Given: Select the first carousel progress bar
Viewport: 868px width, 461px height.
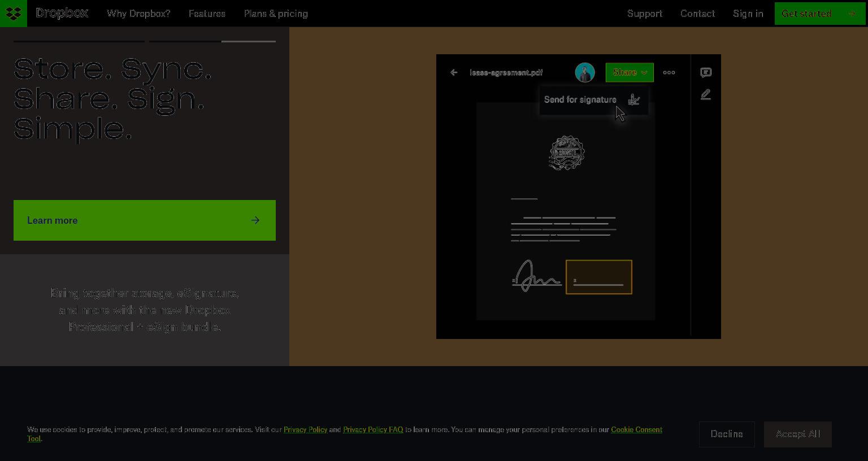Looking at the screenshot, I should 79,41.
